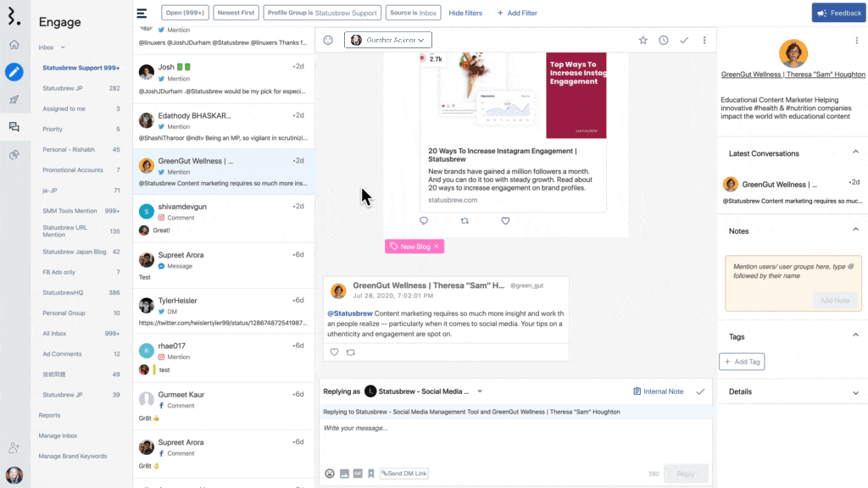Attach an image to the reply
Viewport: 868px width, 488px height.
pos(344,474)
